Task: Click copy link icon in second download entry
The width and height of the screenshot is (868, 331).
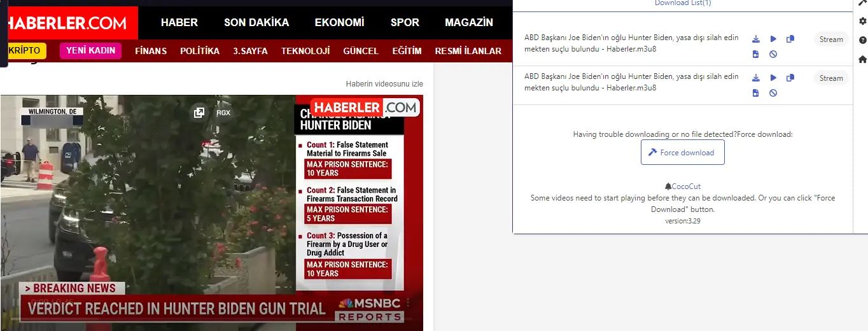Action: pos(790,78)
